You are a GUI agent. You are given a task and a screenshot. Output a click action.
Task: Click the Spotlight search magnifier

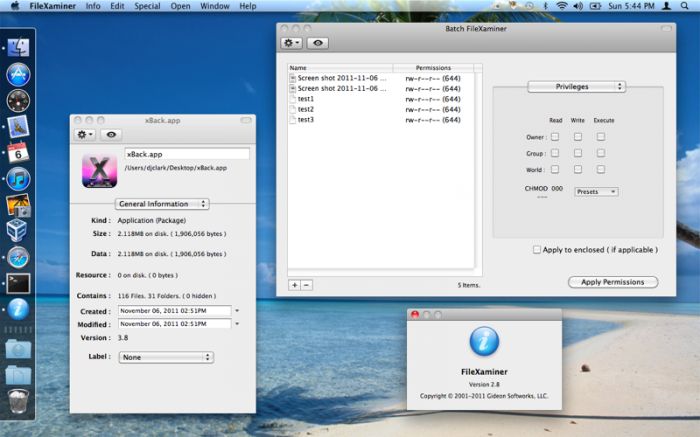[x=684, y=6]
